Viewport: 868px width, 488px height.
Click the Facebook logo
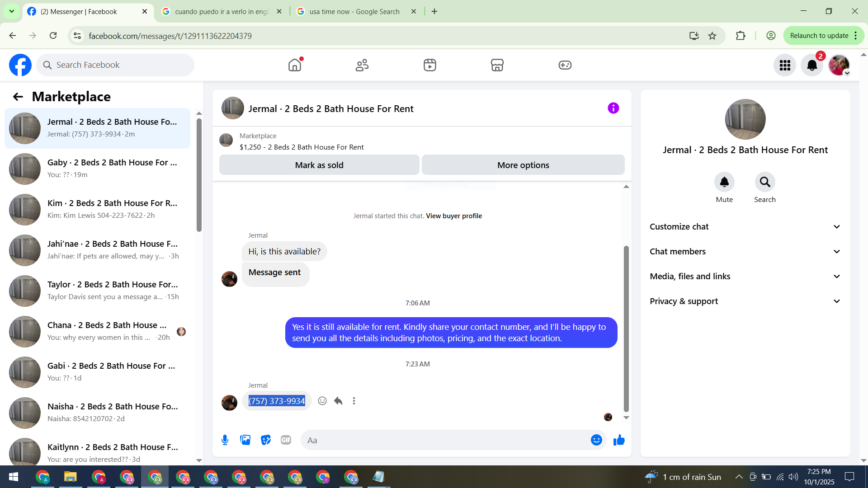coord(20,65)
